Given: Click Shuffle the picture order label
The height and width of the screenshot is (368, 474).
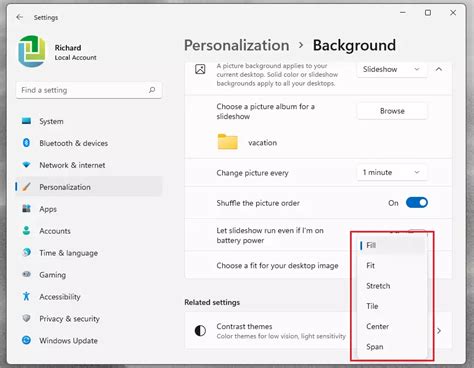Looking at the screenshot, I should 258,203.
